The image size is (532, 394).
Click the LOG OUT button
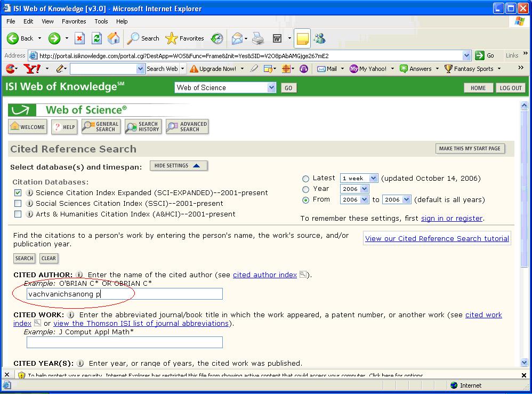pos(511,88)
